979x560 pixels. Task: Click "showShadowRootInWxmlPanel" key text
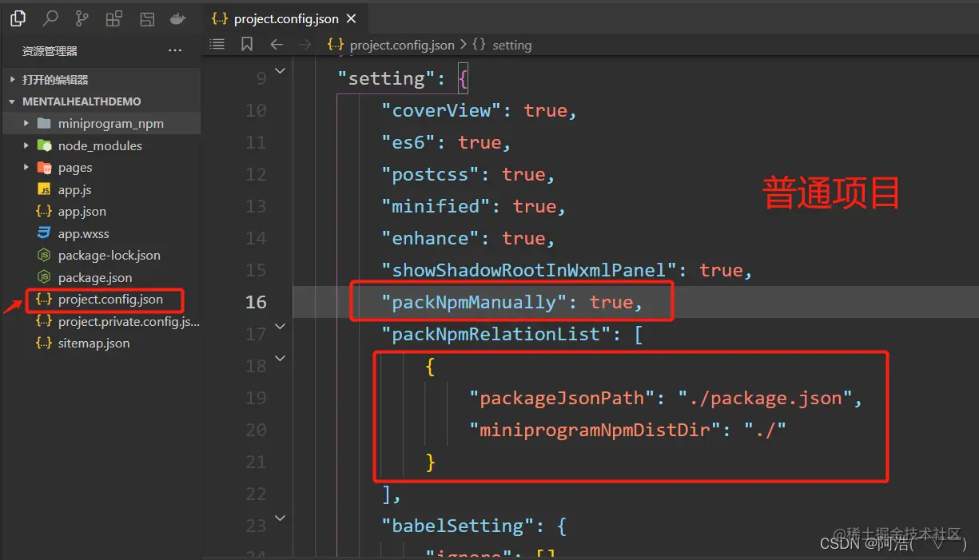529,270
